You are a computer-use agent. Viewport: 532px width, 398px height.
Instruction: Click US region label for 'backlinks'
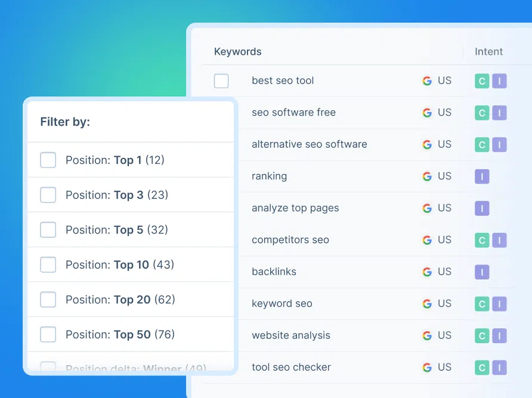[444, 272]
